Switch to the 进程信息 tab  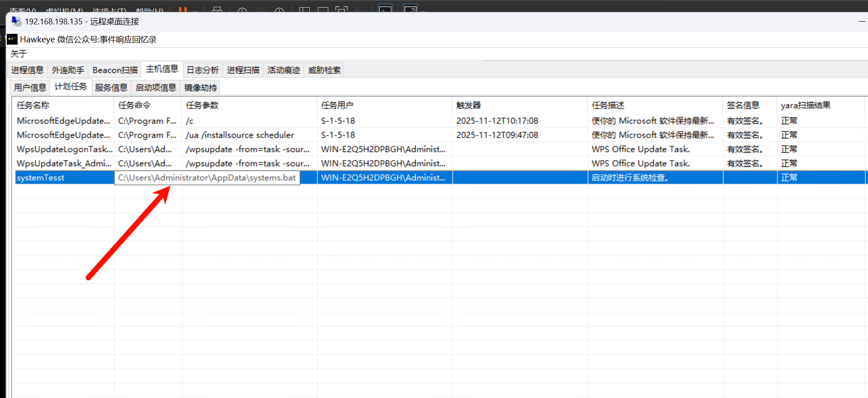[28, 70]
